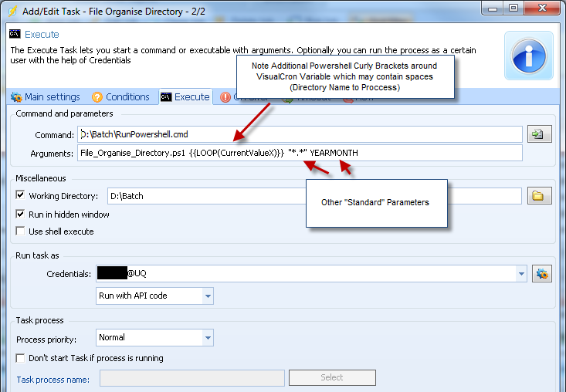The image size is (566, 392).
Task: Toggle the Working Directory checkbox
Action: coord(21,196)
